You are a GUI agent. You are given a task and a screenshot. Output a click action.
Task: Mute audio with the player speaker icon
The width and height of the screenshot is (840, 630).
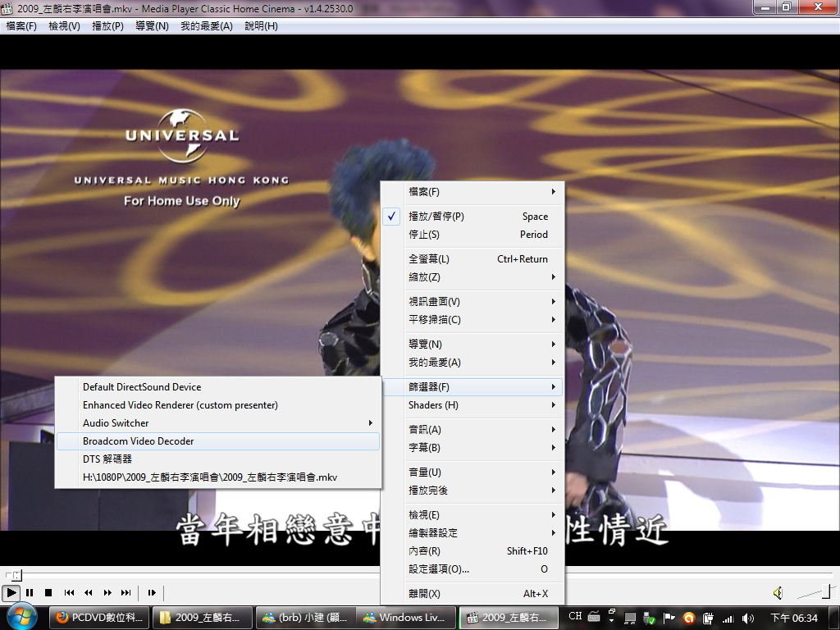click(778, 592)
